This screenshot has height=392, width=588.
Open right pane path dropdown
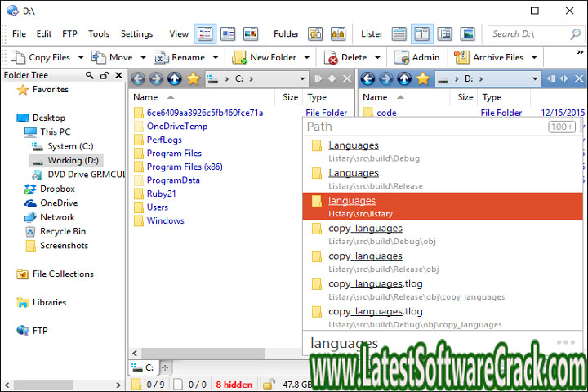click(535, 78)
